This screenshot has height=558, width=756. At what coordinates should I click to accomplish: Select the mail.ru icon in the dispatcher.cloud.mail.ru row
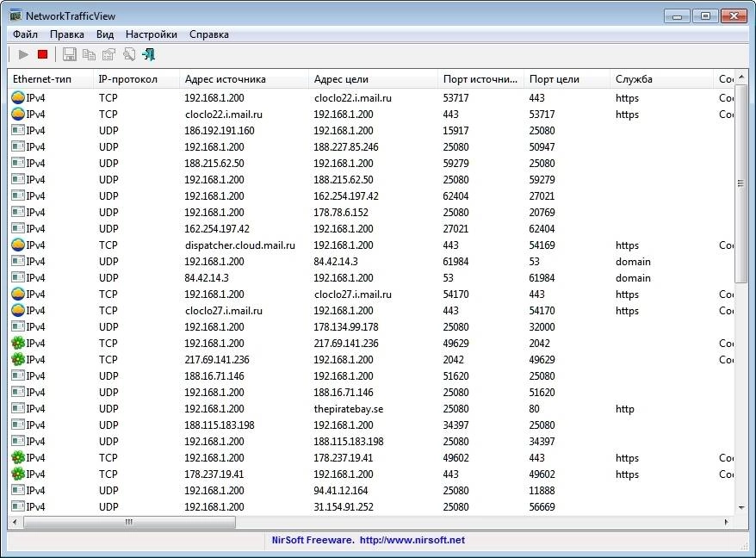[18, 245]
